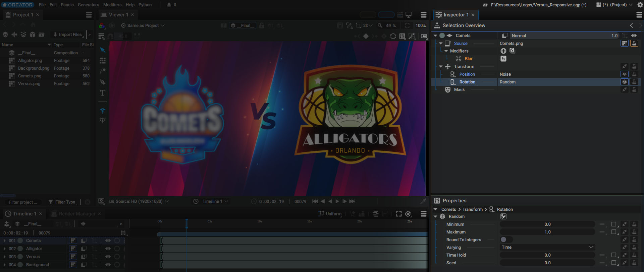Adjust the Comets opacity 1.0 slider
This screenshot has width=644, height=272.
[565, 36]
